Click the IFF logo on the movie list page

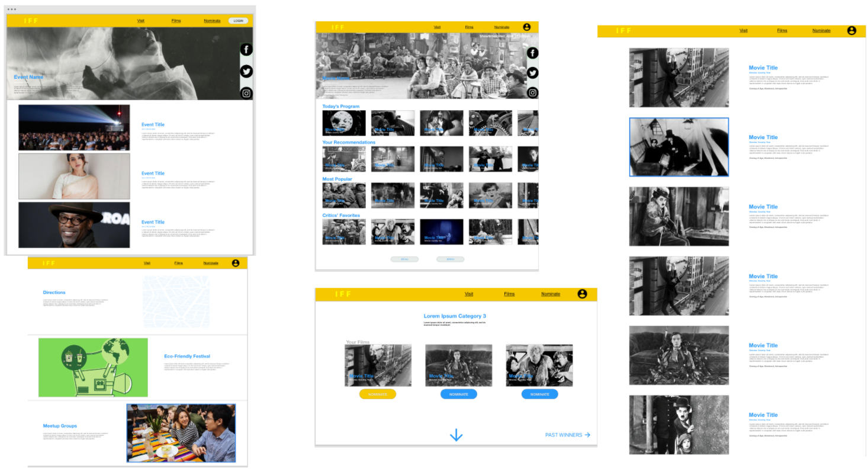tap(623, 31)
